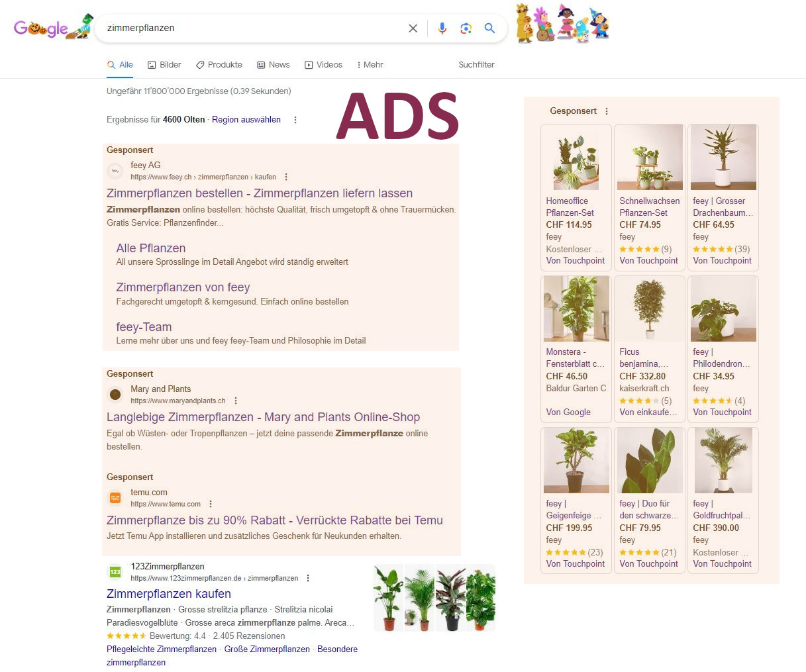
Task: Click the Homeoffice Pflanzen-Set product title
Action: point(570,207)
